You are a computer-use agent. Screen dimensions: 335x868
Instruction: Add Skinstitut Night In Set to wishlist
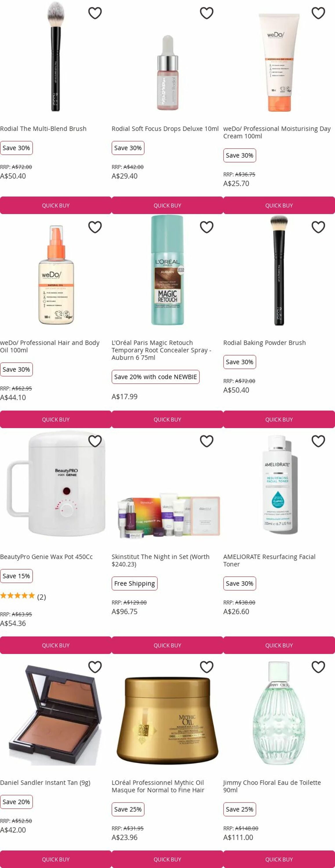(x=206, y=441)
